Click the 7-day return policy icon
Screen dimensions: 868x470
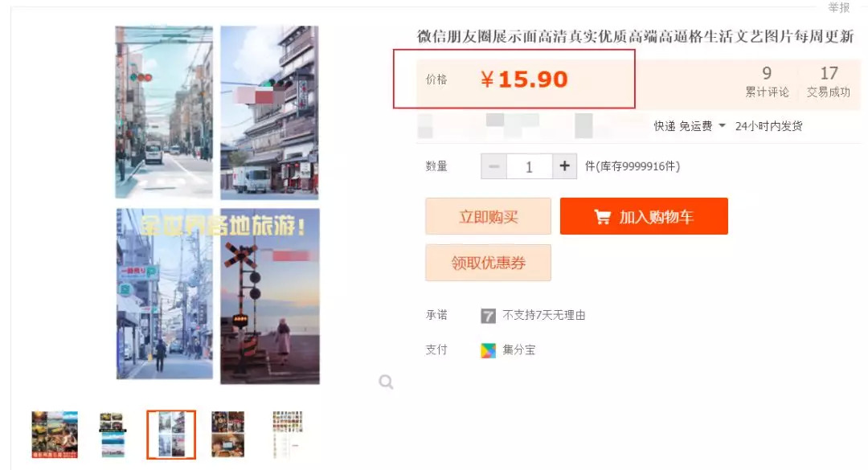(488, 316)
